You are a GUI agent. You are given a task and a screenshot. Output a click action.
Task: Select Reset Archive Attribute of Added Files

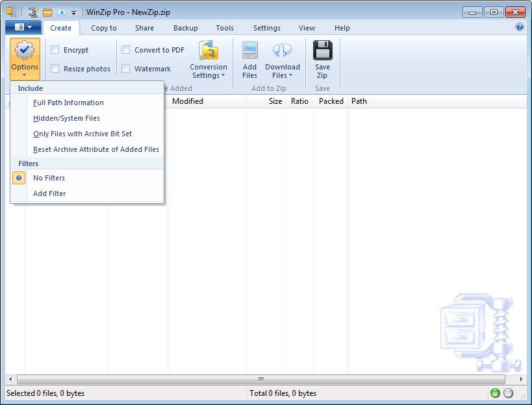pos(87,149)
